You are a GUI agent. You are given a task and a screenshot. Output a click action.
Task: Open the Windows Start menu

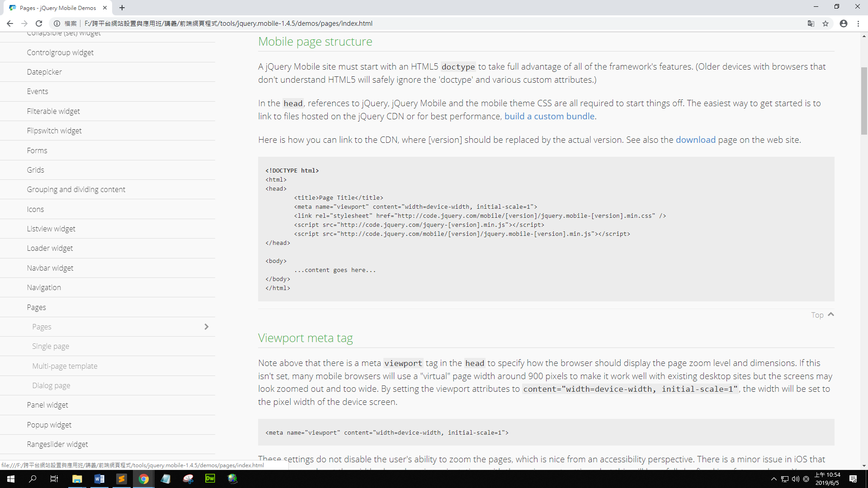click(x=11, y=479)
